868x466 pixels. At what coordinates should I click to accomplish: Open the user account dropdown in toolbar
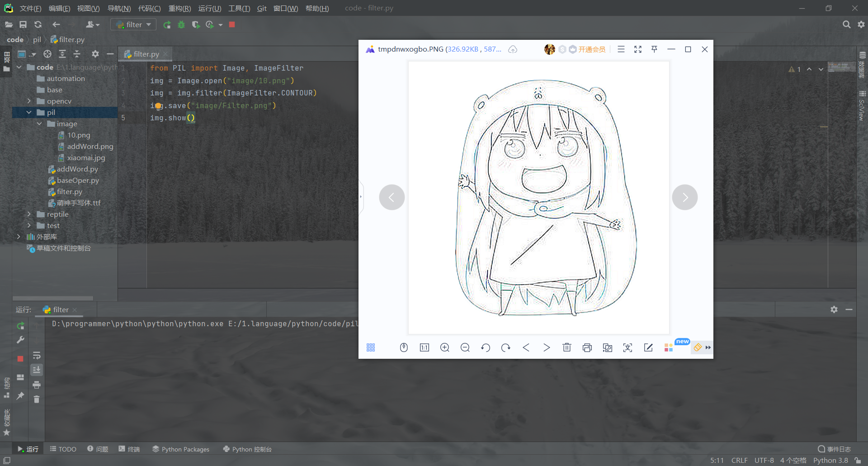tap(92, 24)
